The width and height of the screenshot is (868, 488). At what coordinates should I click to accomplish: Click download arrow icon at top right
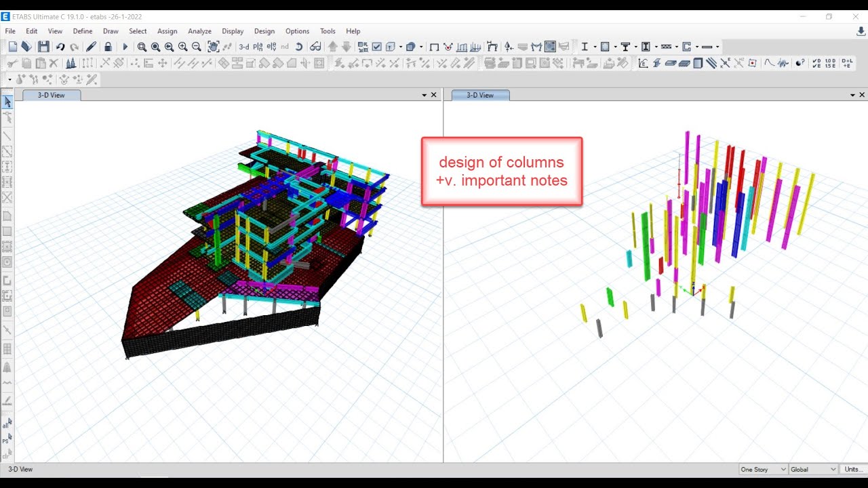(861, 31)
